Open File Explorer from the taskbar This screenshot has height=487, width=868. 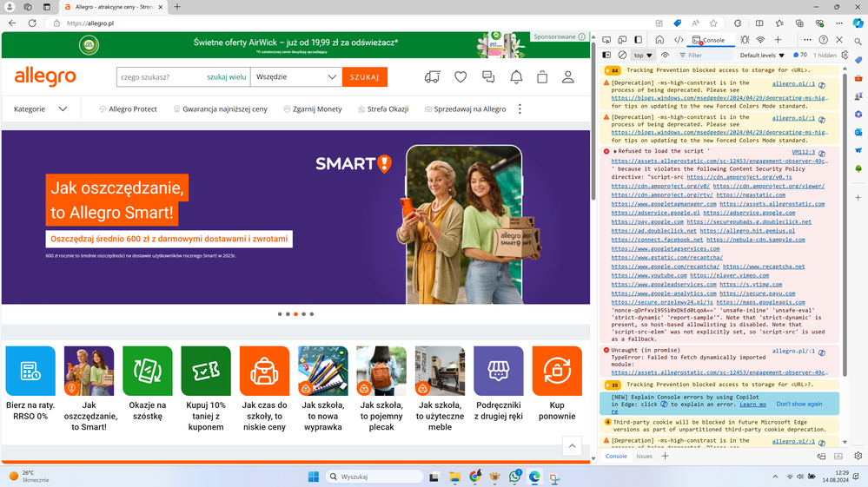(454, 477)
